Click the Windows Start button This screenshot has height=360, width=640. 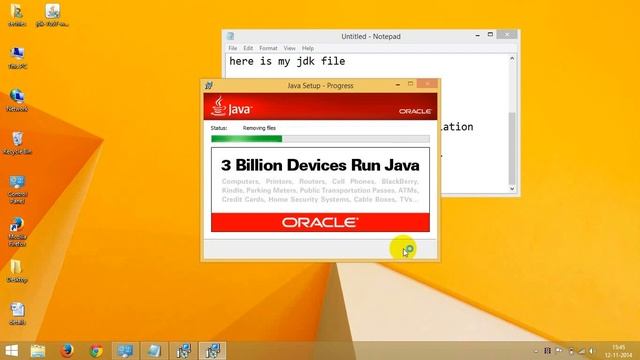click(11, 351)
